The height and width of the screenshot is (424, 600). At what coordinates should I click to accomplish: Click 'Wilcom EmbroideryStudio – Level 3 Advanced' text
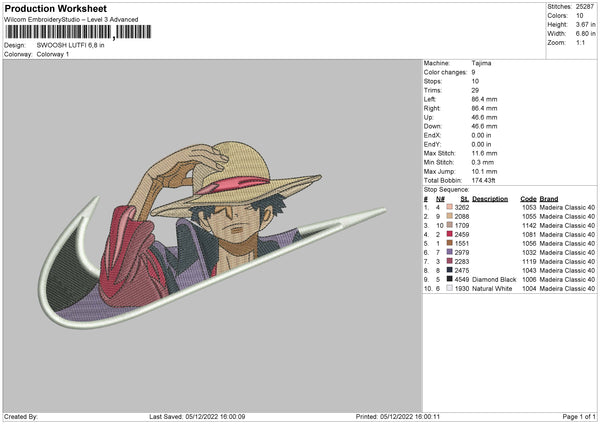click(71, 20)
